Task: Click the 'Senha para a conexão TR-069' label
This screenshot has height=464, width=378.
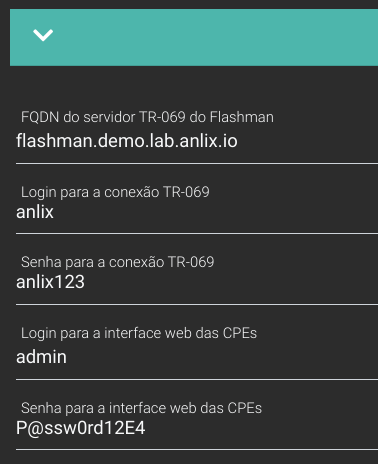Action: click(x=118, y=262)
